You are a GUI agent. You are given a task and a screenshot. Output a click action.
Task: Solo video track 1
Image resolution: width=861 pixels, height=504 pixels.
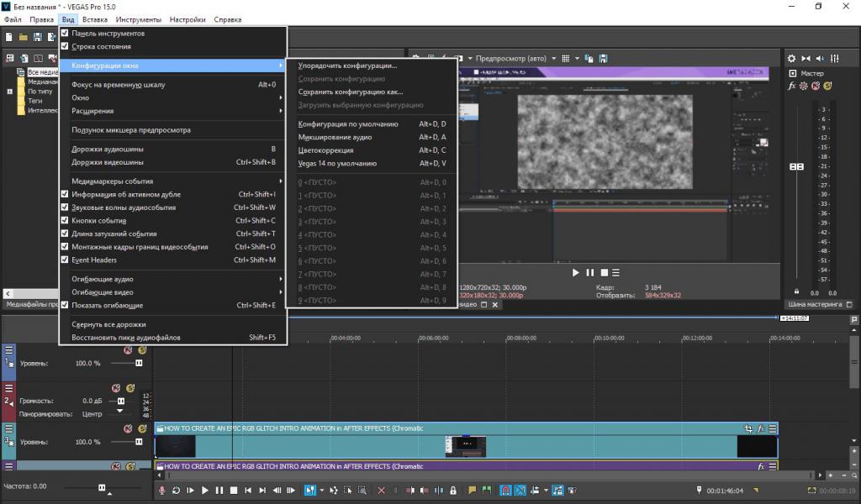[142, 349]
